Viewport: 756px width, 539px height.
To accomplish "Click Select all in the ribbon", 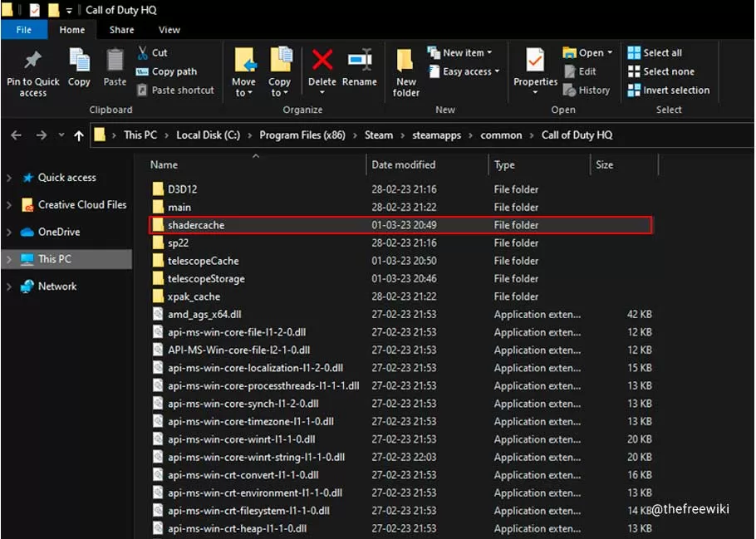I will [x=655, y=52].
